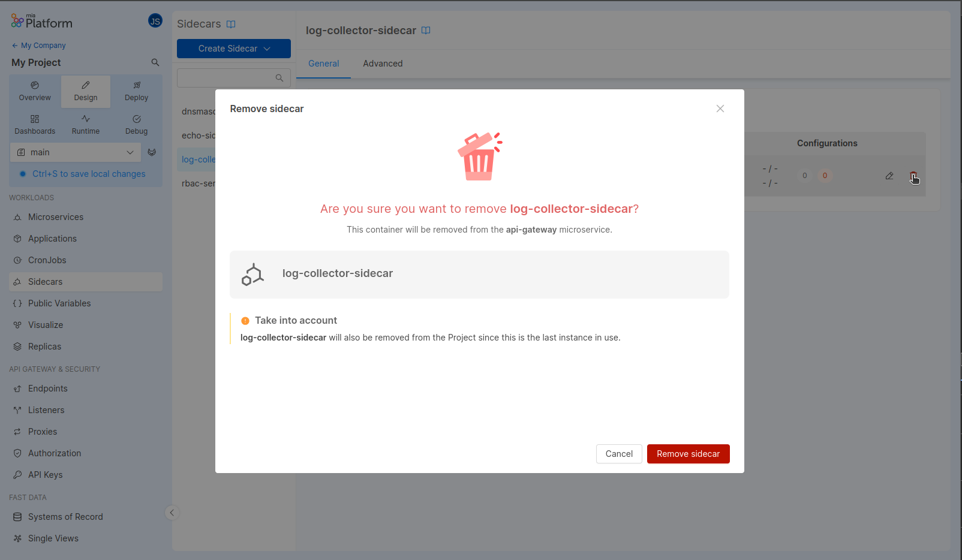This screenshot has width=962, height=560.
Task: Close the Remove sidecar dialog
Action: 720,109
